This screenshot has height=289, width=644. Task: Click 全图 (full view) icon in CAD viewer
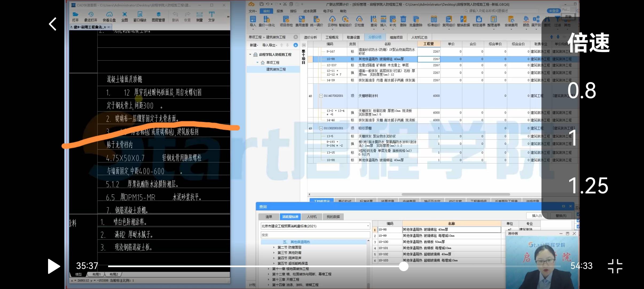[x=124, y=17]
